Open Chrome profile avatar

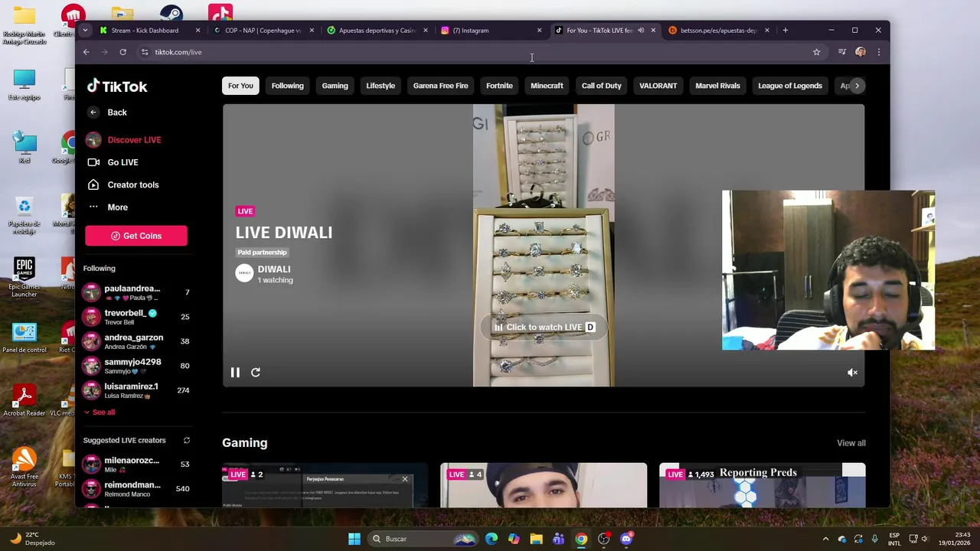[x=861, y=52]
